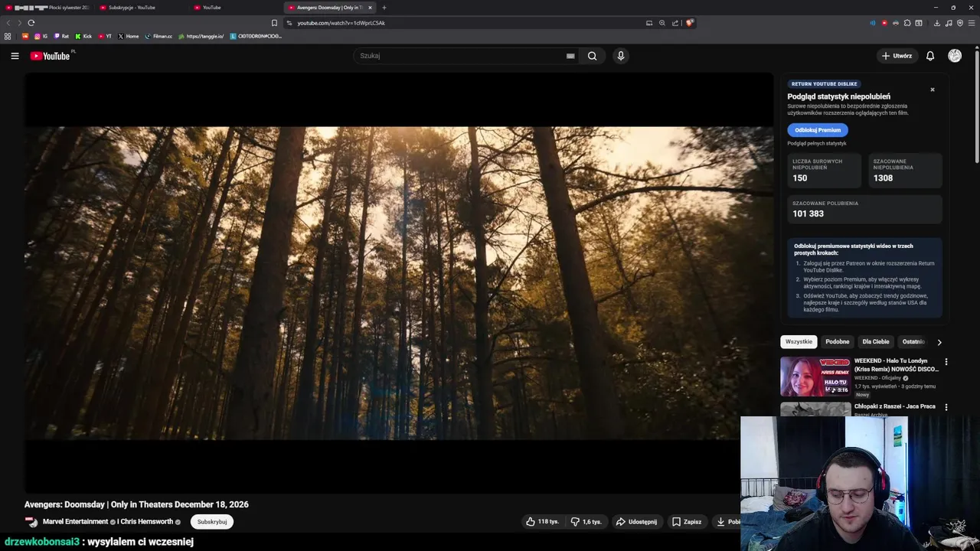The height and width of the screenshot is (551, 980).
Task: Download the video with Pobierz
Action: 727,522
